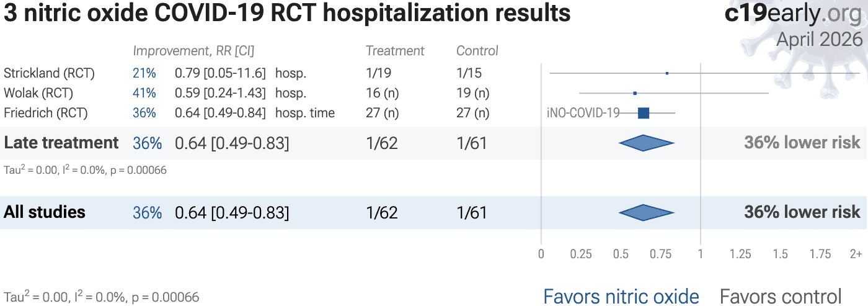Click the All studies diamond marker
Viewport: 868px width, 306px height.
(x=646, y=212)
